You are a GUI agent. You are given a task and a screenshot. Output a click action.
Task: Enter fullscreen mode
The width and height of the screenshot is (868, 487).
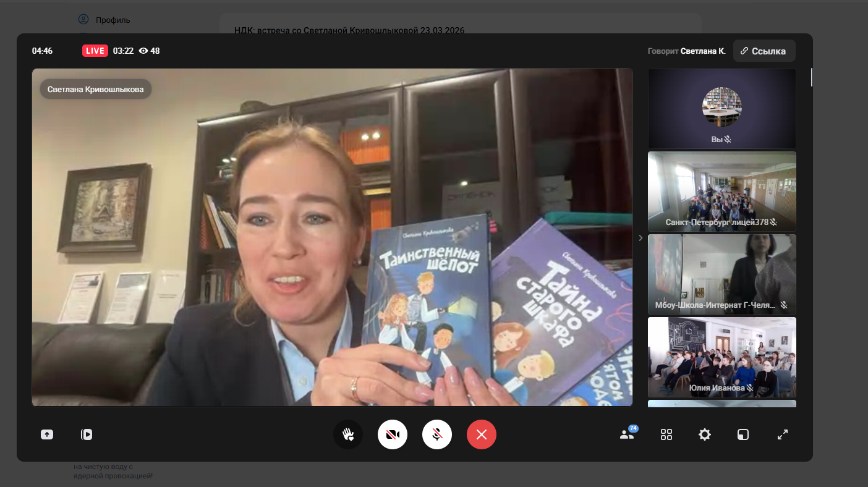[783, 434]
